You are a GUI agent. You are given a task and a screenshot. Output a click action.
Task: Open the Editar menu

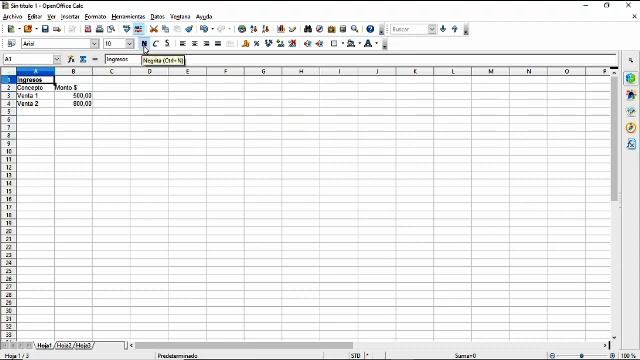35,17
